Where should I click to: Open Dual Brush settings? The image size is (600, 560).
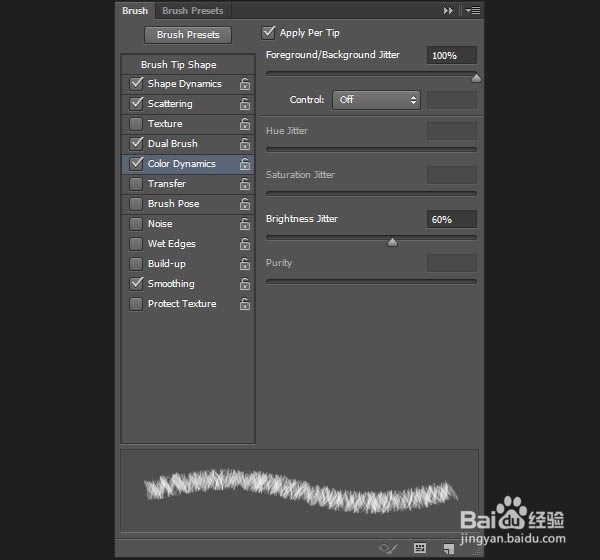(173, 144)
